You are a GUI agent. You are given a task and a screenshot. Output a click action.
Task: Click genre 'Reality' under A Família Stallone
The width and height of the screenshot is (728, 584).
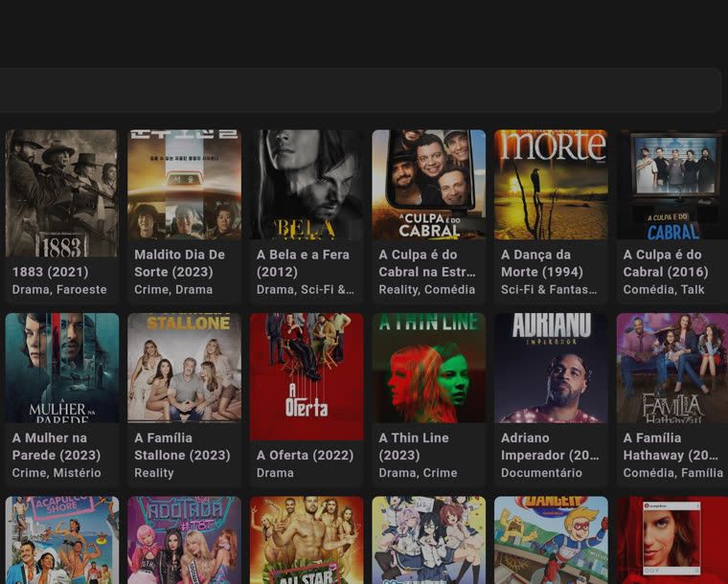(153, 473)
